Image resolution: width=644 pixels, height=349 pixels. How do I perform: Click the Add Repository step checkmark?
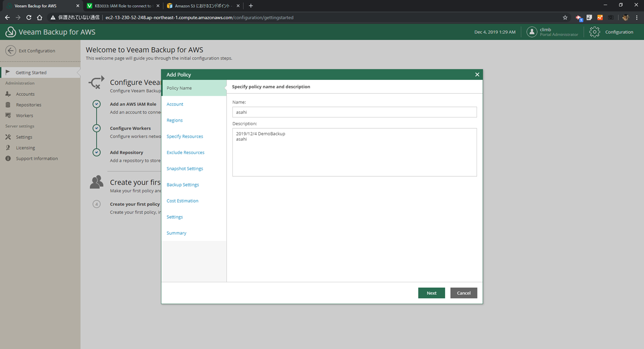coord(96,153)
